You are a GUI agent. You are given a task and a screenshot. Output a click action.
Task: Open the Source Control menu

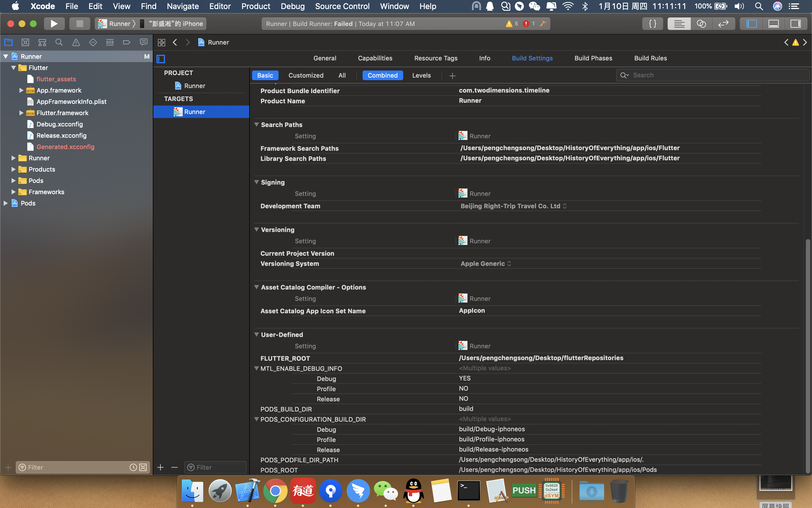(342, 6)
